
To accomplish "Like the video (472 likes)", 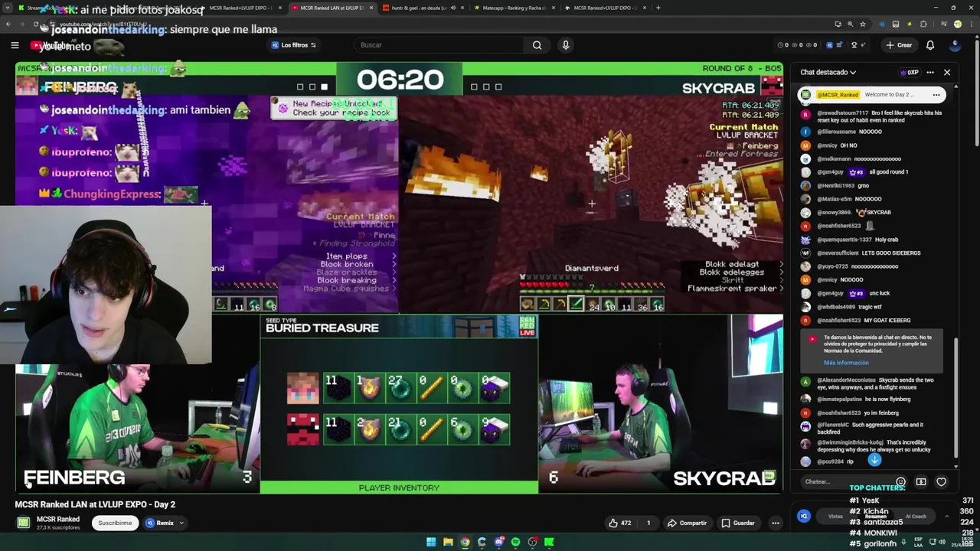I will point(620,523).
